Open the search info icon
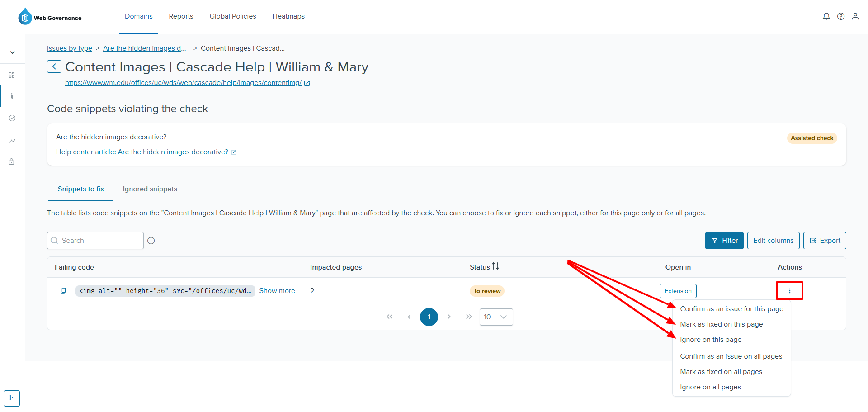Viewport: 868px width, 412px height. click(151, 241)
